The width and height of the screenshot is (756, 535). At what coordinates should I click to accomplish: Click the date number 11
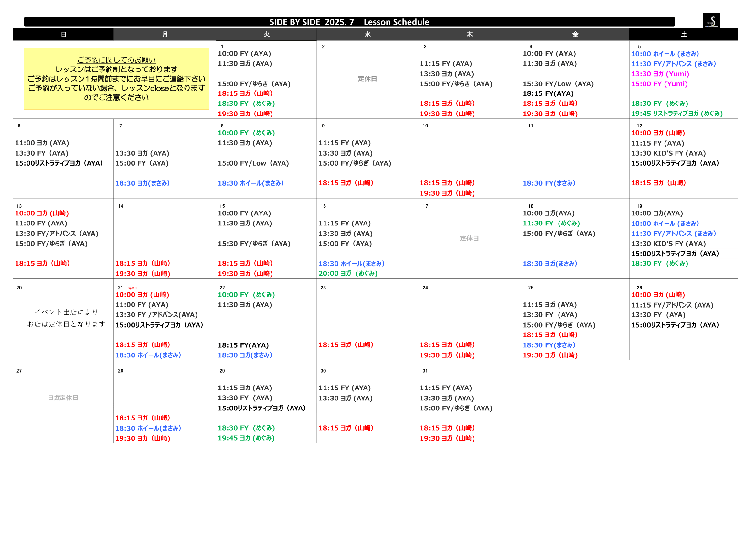pyautogui.click(x=530, y=126)
